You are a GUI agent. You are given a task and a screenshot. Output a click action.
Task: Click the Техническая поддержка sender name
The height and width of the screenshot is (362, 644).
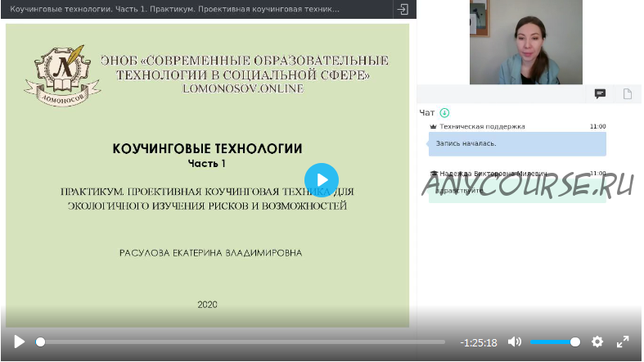(482, 127)
